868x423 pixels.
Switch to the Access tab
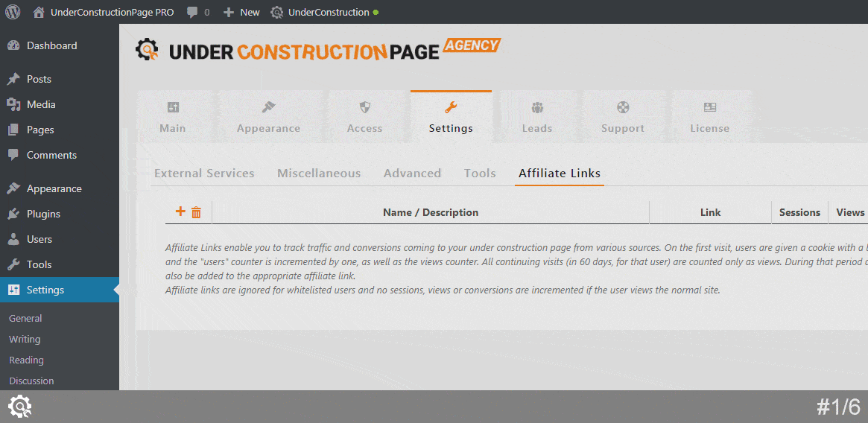pyautogui.click(x=364, y=117)
